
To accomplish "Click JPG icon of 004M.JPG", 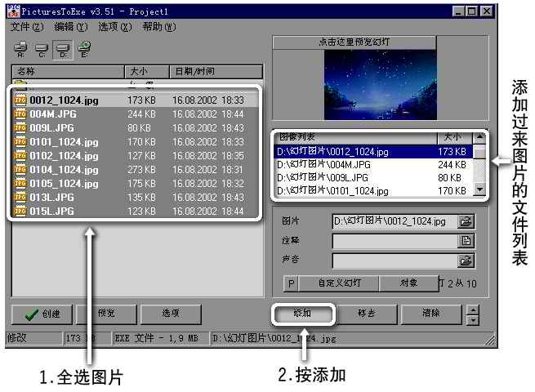I will click(x=20, y=114).
